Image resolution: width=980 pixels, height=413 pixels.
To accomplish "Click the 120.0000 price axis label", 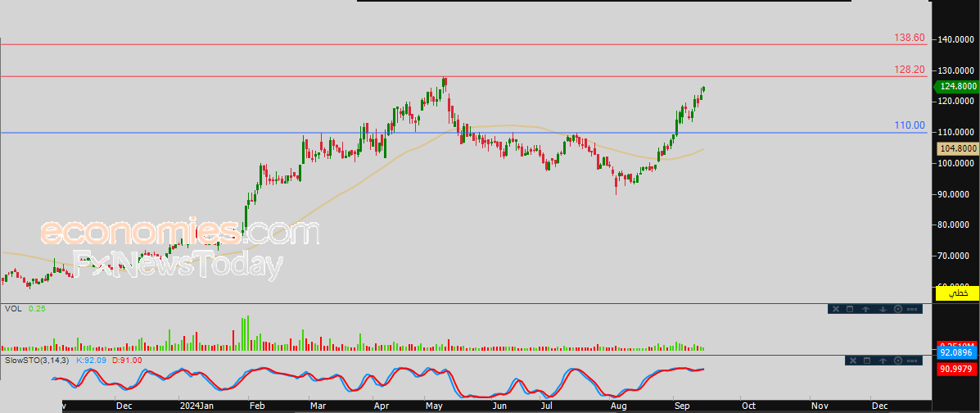I will coord(956,101).
